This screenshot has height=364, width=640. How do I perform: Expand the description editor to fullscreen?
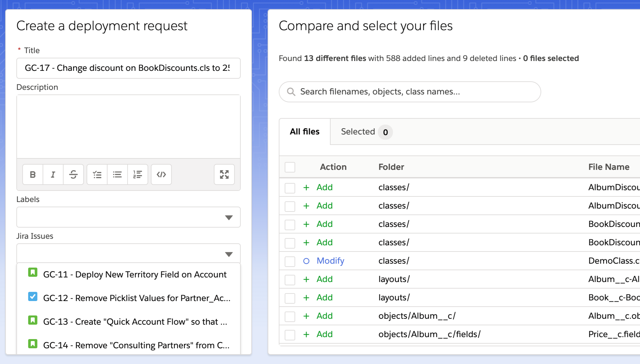click(224, 174)
